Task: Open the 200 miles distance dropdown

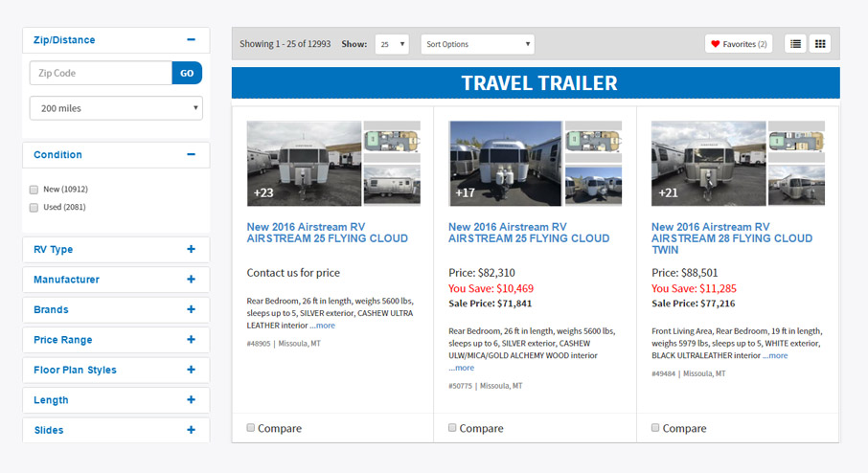Action: (116, 108)
